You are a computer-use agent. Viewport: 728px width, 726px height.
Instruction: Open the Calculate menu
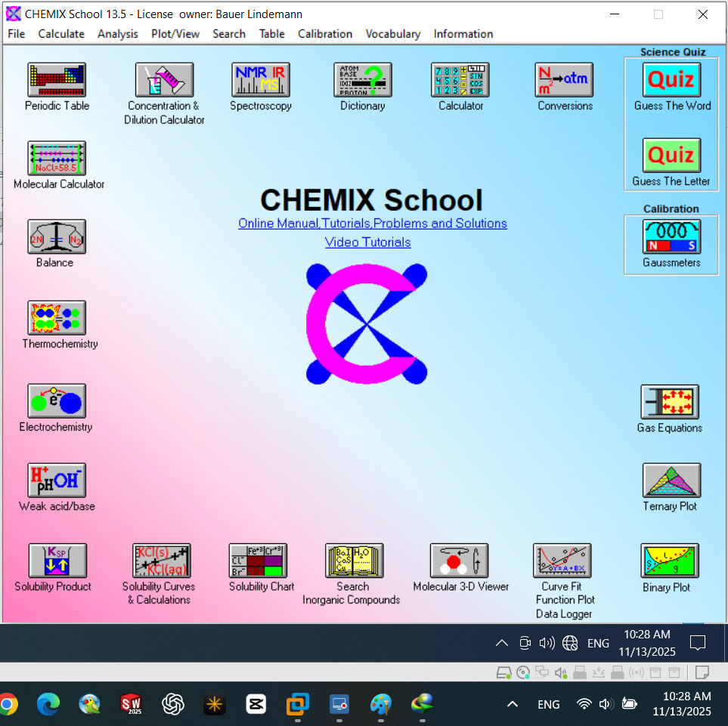coord(61,34)
